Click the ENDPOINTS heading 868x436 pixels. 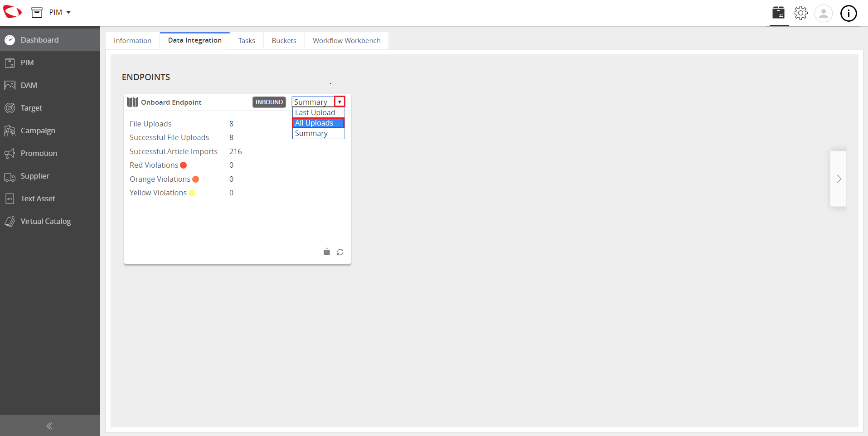(146, 77)
